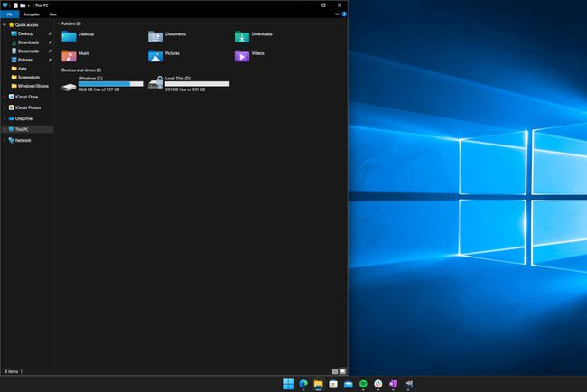Viewport: 587px width, 392px height.
Task: Click the Windows (C:) storage usage bar
Action: click(x=111, y=84)
